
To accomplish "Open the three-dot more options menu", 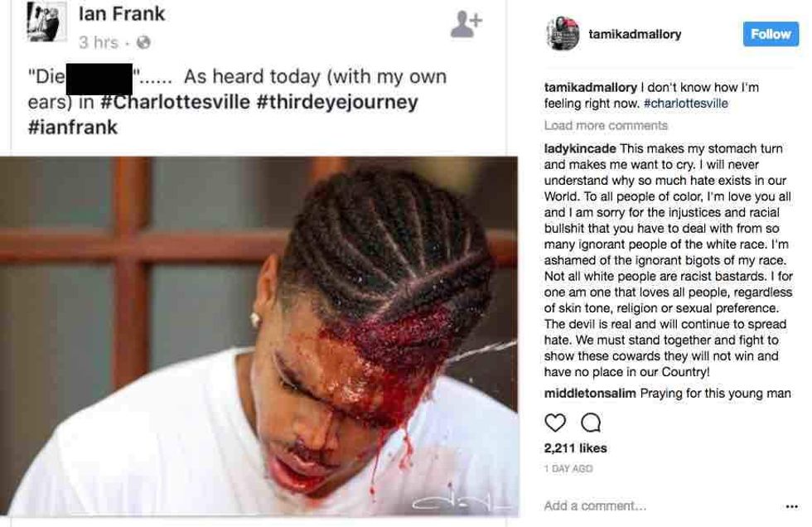I will pyautogui.click(x=791, y=506).
